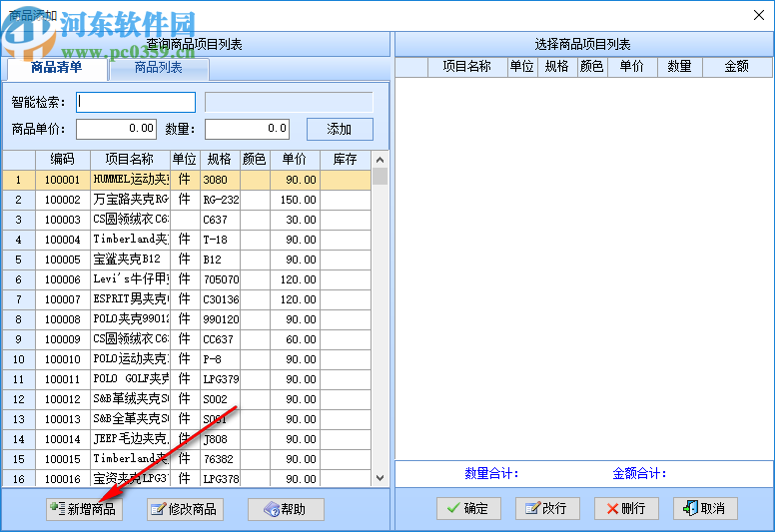
Task: Select product code 100004
Action: 63,240
